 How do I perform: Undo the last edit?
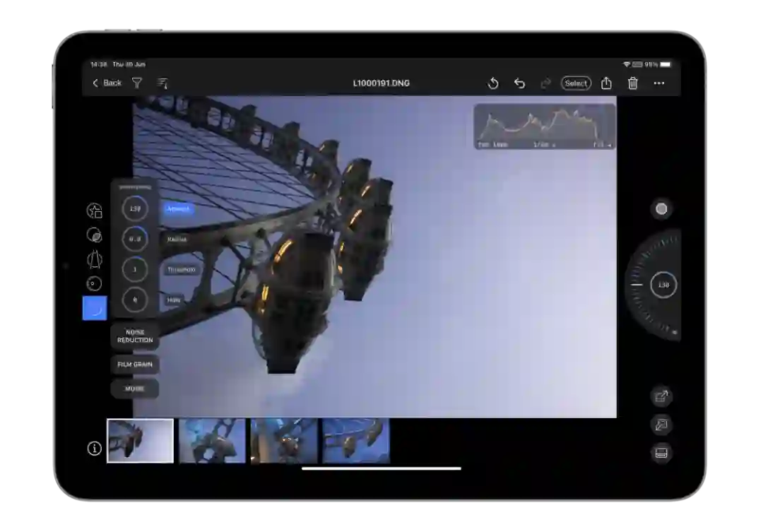tap(520, 83)
